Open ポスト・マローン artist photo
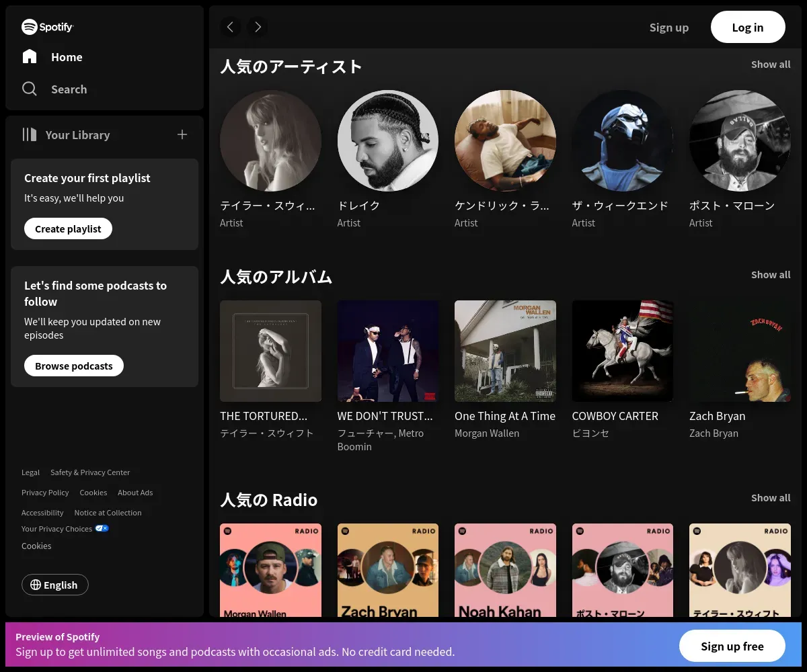 (740, 141)
